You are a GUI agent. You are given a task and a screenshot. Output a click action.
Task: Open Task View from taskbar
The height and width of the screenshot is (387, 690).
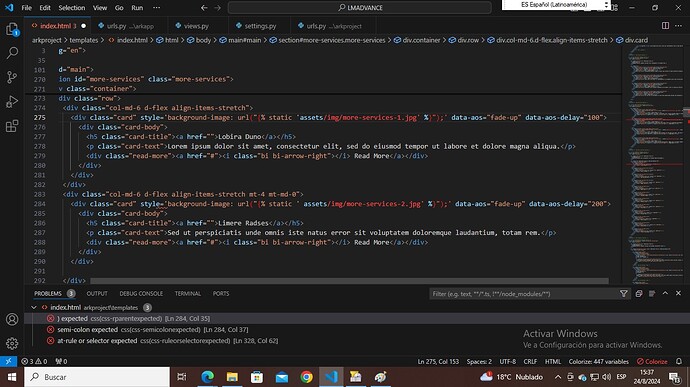(x=181, y=377)
